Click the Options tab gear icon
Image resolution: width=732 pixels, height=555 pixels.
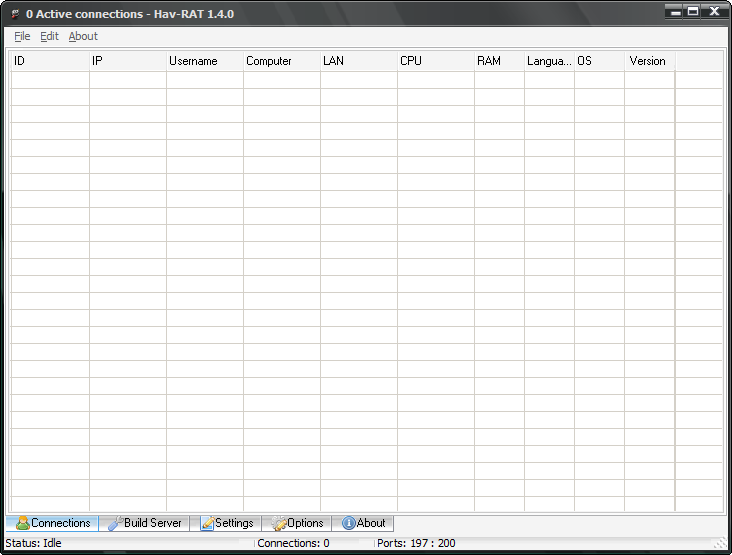(279, 523)
